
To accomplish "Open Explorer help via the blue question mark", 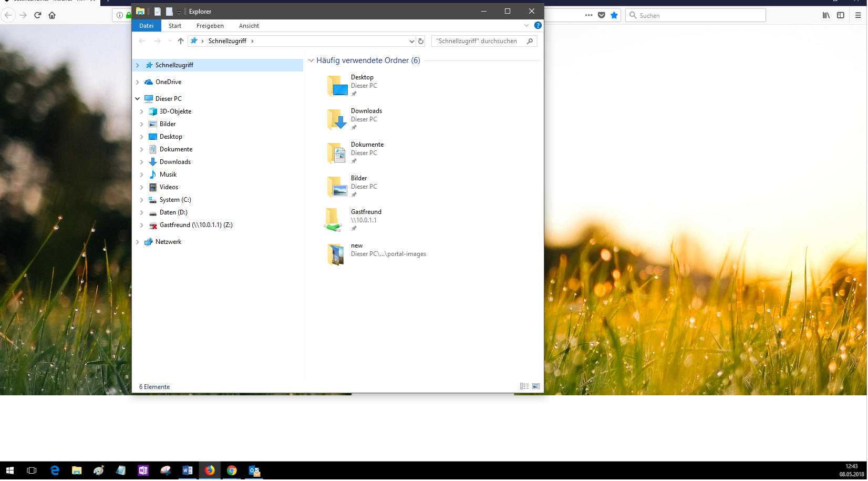I will 538,25.
